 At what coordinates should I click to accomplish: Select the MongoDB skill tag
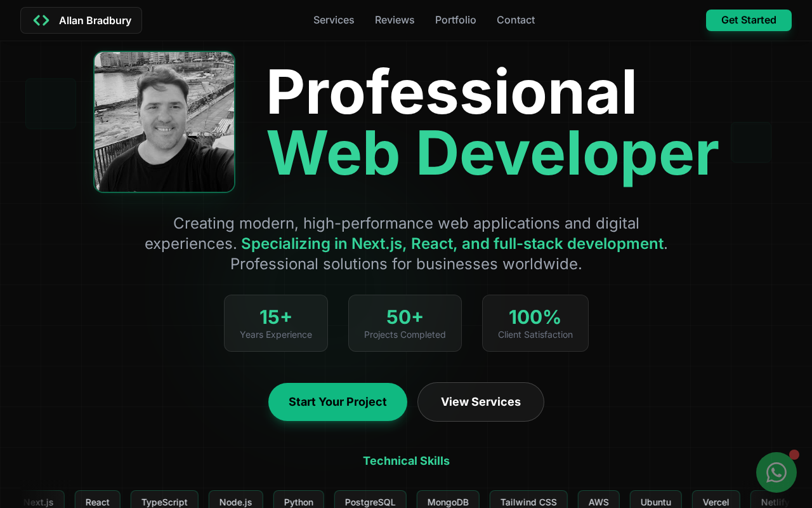tap(448, 500)
